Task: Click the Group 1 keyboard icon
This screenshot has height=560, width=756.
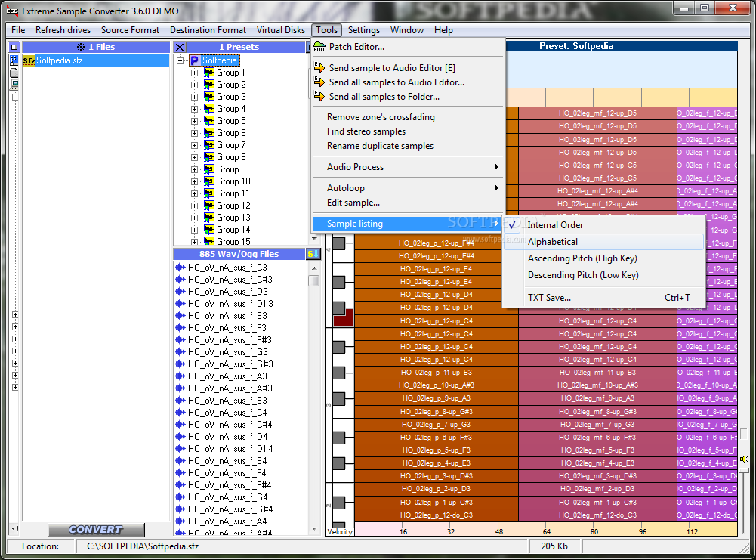Action: pos(208,73)
